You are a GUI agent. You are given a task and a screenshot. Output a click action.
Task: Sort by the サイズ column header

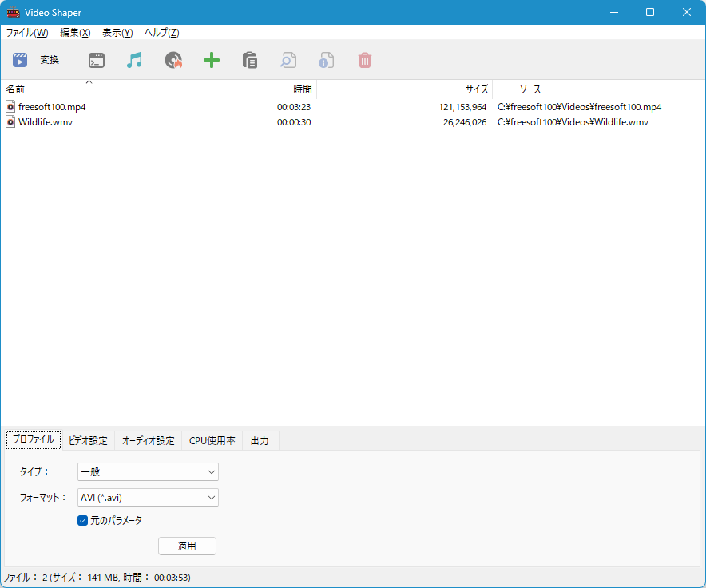[x=405, y=89]
